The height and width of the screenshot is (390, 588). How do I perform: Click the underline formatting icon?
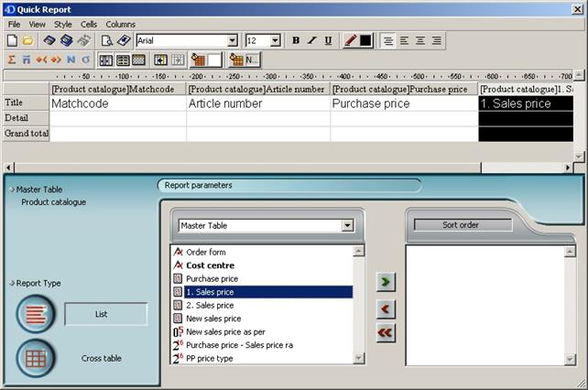click(x=328, y=41)
